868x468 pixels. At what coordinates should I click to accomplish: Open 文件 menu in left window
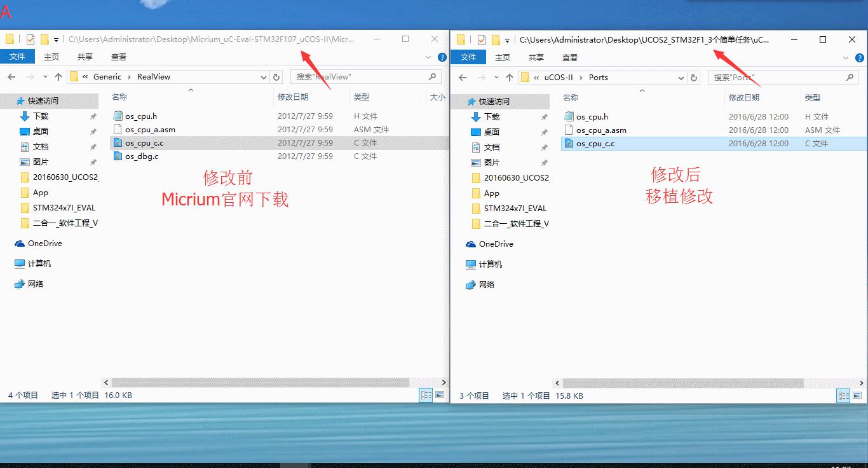[17, 57]
